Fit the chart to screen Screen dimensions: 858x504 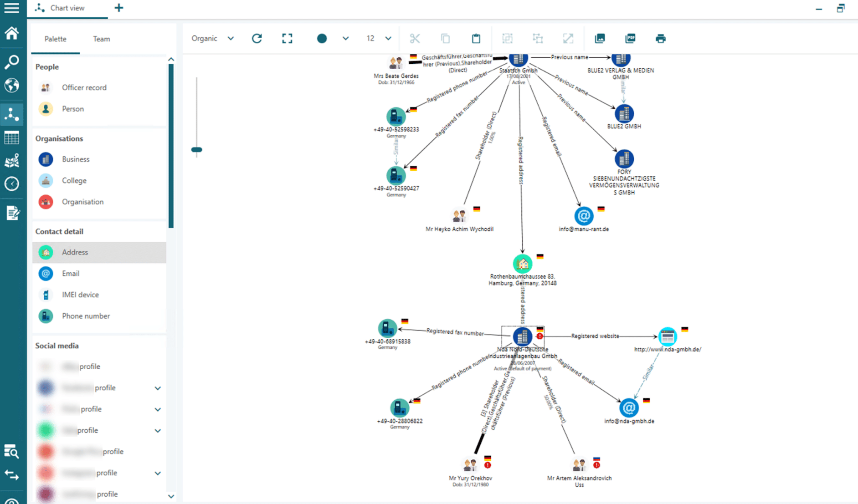[287, 39]
